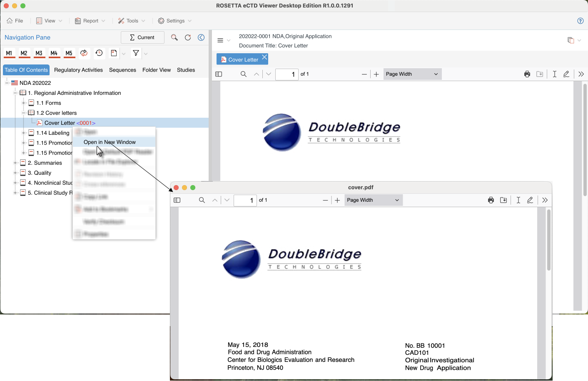
Task: Switch to the Regulatory Activities tab
Action: [x=78, y=70]
